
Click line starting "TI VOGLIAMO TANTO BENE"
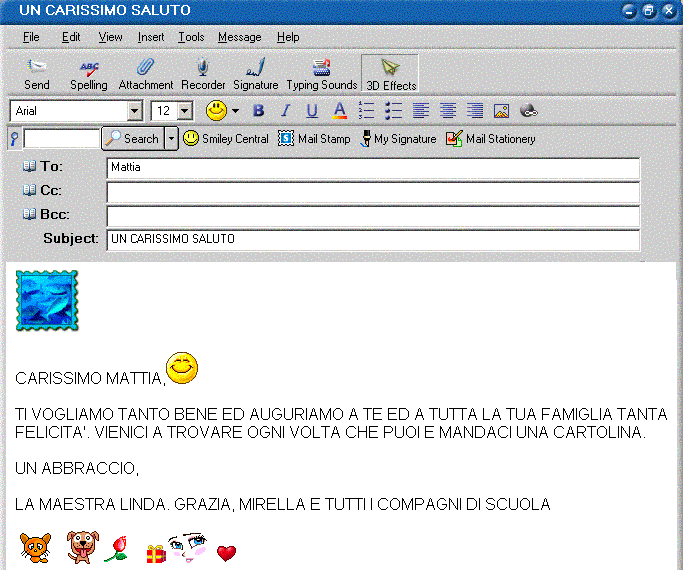pyautogui.click(x=341, y=414)
